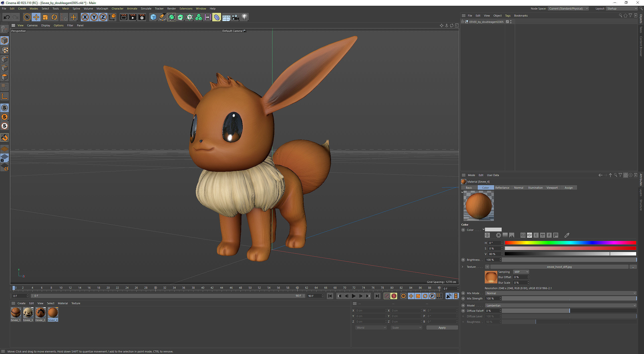
Task: Add a Subdivision Surface generator
Action: tap(171, 17)
